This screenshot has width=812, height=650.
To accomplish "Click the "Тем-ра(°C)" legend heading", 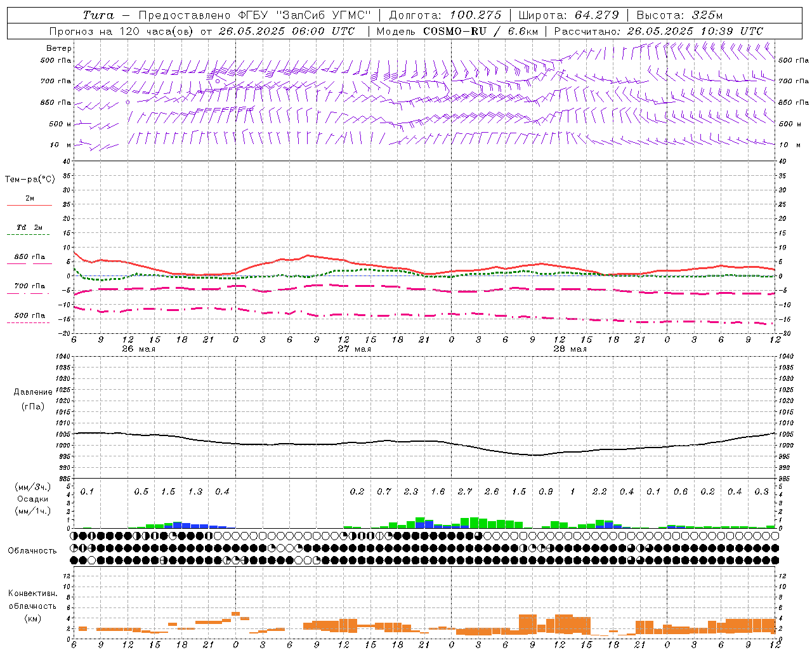I will click(x=30, y=180).
